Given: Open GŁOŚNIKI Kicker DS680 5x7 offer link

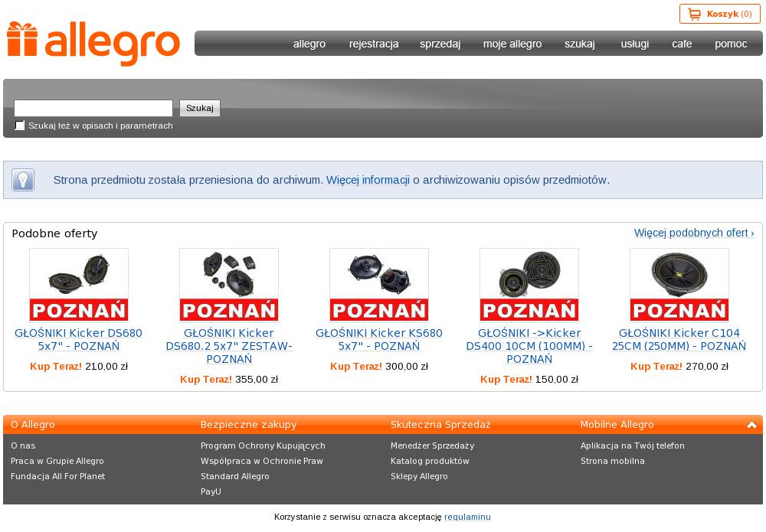Looking at the screenshot, I should tap(79, 339).
